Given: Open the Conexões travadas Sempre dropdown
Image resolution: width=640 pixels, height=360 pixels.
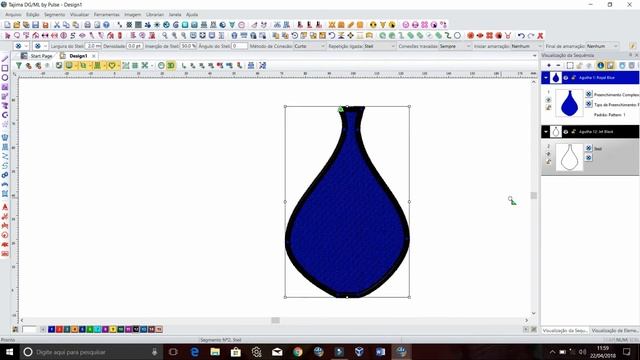Looking at the screenshot, I should point(455,46).
